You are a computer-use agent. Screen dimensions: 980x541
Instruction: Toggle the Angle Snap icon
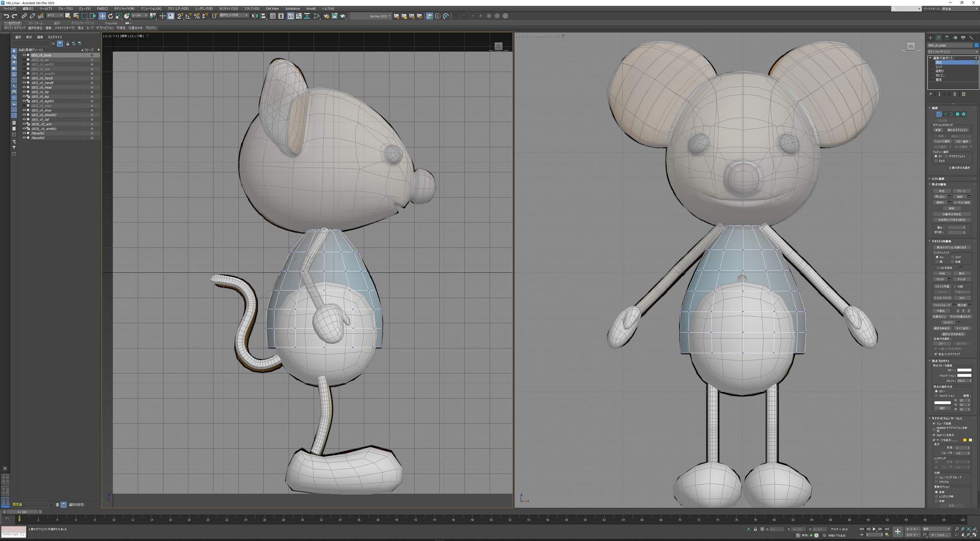click(x=188, y=16)
